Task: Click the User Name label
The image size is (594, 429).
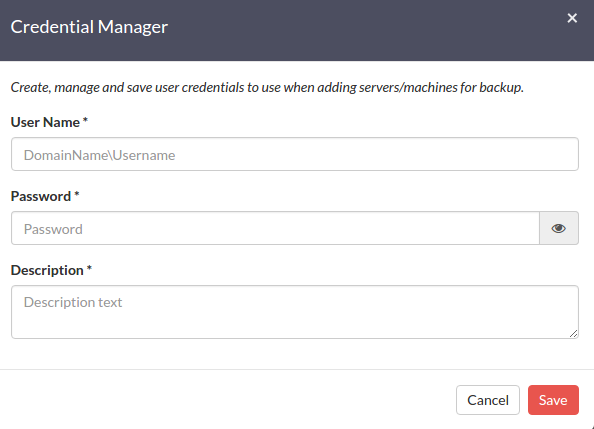Action: pos(45,122)
